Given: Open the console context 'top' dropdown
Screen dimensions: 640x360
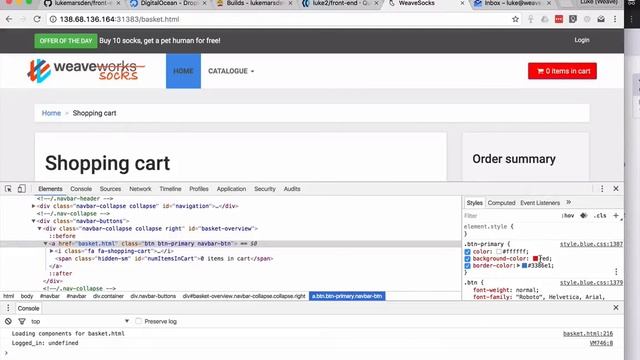Looking at the screenshot, I should tap(80, 321).
